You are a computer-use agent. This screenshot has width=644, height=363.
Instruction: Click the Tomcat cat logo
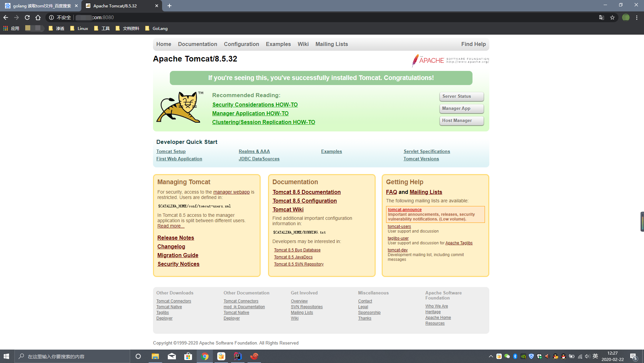(x=180, y=107)
